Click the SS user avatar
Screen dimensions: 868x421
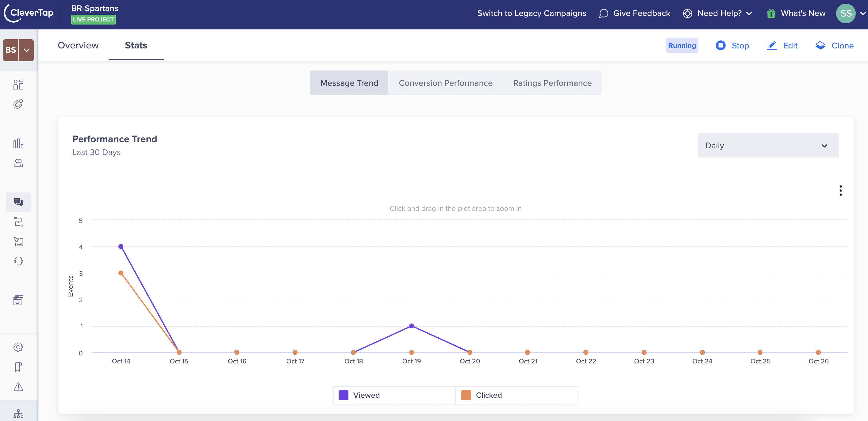(x=845, y=13)
